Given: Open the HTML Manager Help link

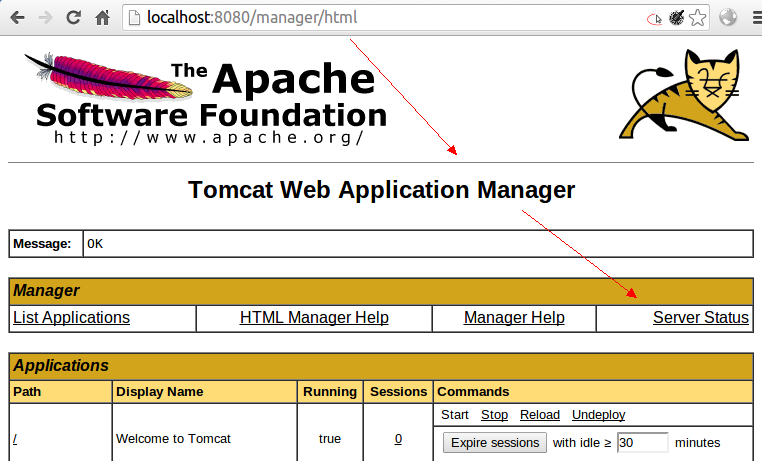Looking at the screenshot, I should pos(314,317).
